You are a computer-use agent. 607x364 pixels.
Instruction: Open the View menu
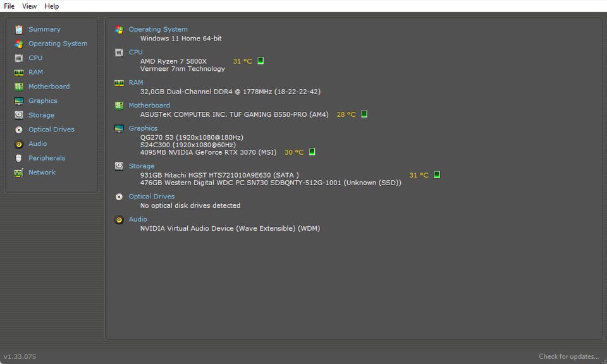click(29, 6)
